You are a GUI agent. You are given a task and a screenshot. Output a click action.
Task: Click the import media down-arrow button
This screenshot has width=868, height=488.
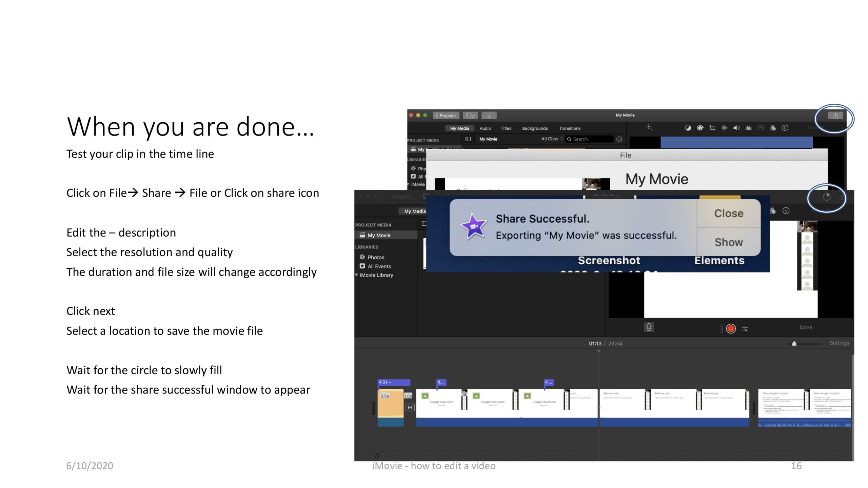tap(489, 116)
